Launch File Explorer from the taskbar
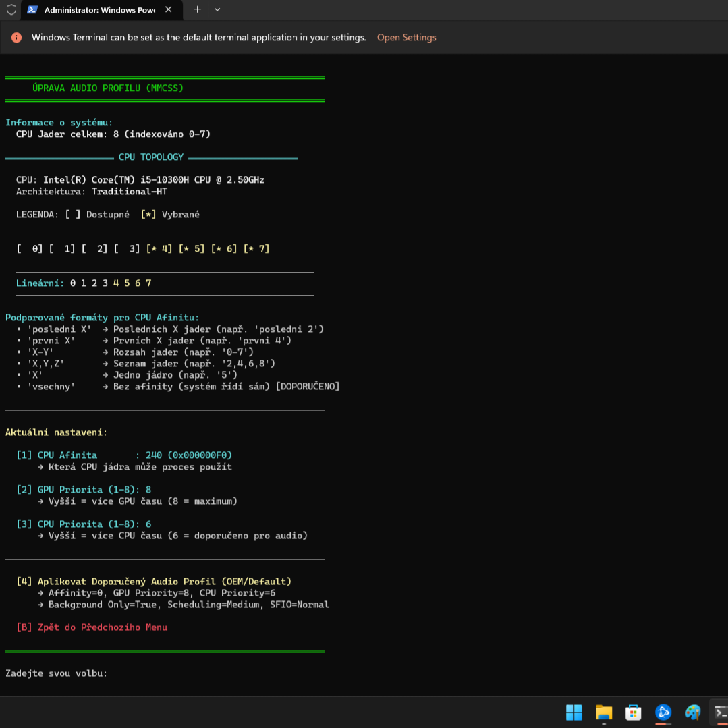This screenshot has height=728, width=728. coord(603,712)
